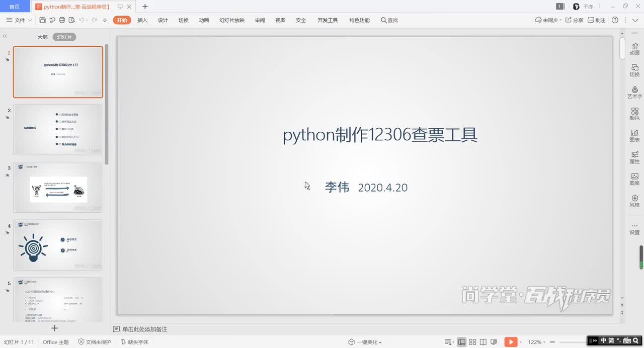Screen dimensions: 644x348
Task: Open the 风格 style side panel
Action: tap(634, 201)
